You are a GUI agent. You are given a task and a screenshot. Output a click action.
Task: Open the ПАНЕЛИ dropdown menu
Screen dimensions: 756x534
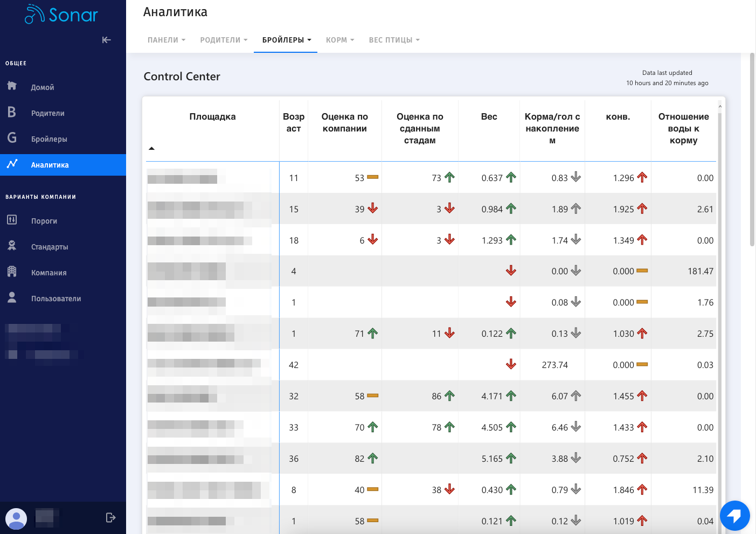tap(167, 40)
